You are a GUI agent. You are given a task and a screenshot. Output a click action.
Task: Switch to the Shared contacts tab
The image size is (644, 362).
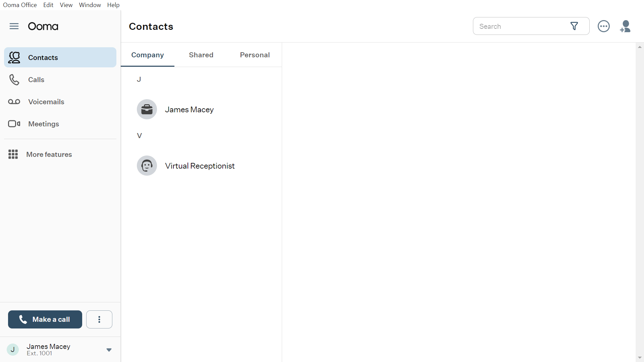(x=201, y=54)
